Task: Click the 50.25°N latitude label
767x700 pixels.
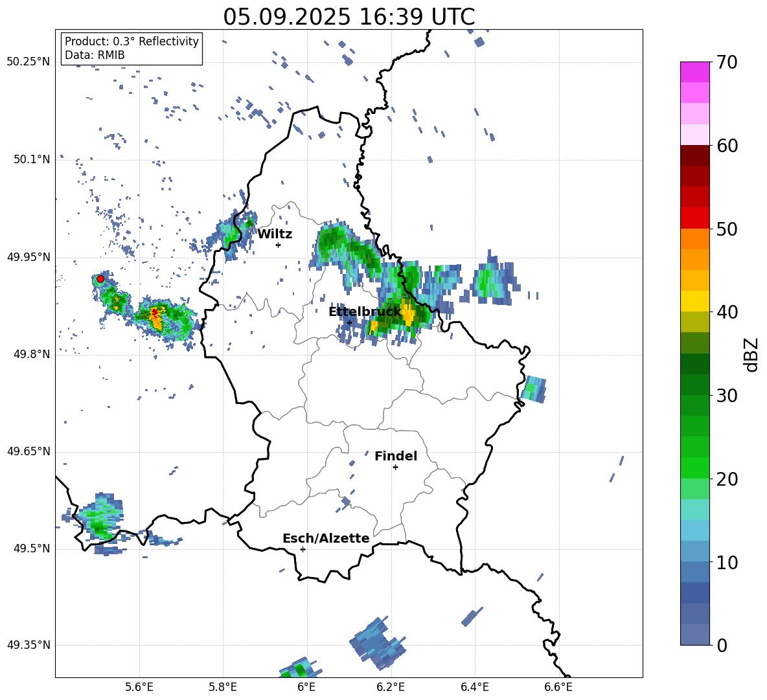Action: tap(29, 62)
